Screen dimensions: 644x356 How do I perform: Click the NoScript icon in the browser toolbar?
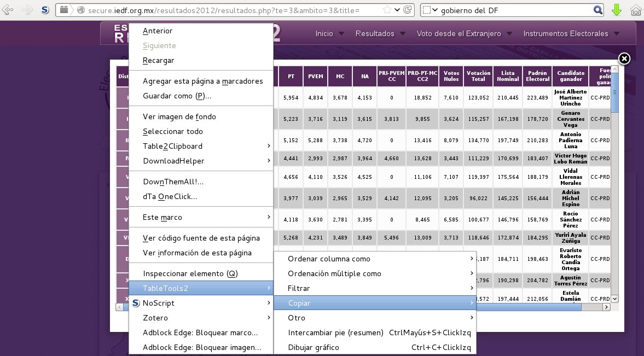coord(45,10)
